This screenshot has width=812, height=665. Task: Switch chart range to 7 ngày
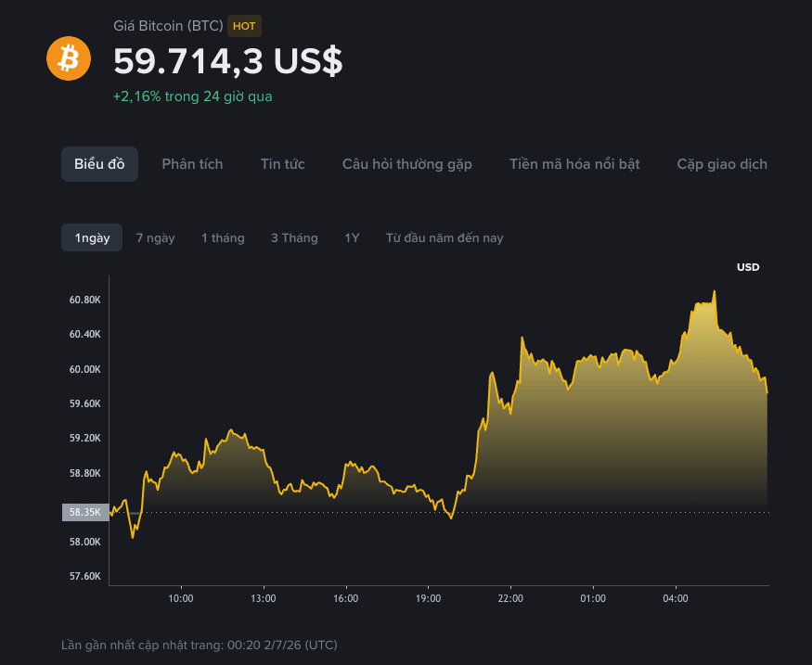pos(155,237)
